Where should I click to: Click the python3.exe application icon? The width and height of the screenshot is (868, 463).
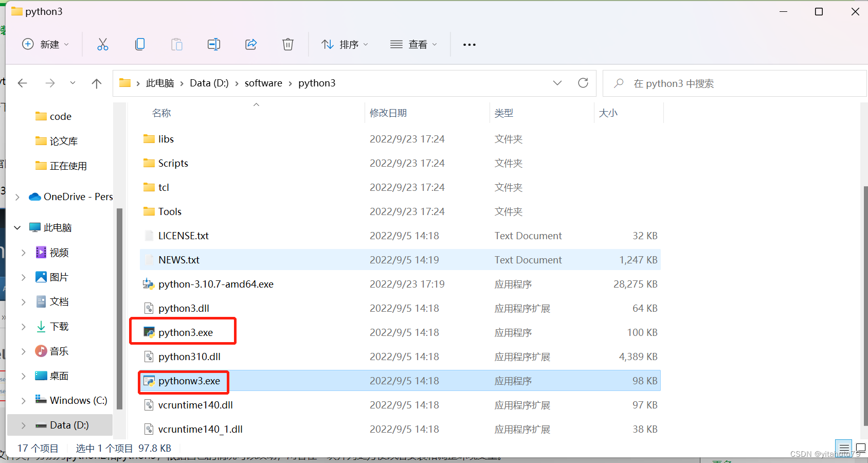(x=149, y=332)
